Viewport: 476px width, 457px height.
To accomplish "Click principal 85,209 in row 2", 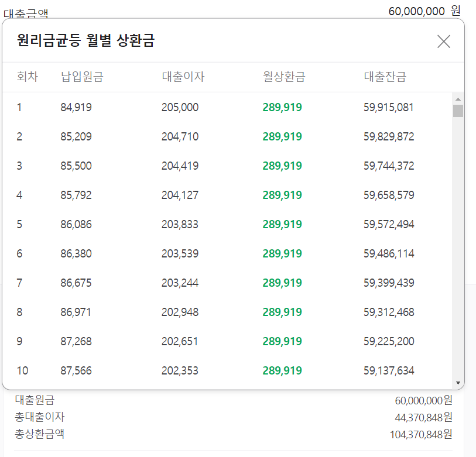I will point(76,136).
